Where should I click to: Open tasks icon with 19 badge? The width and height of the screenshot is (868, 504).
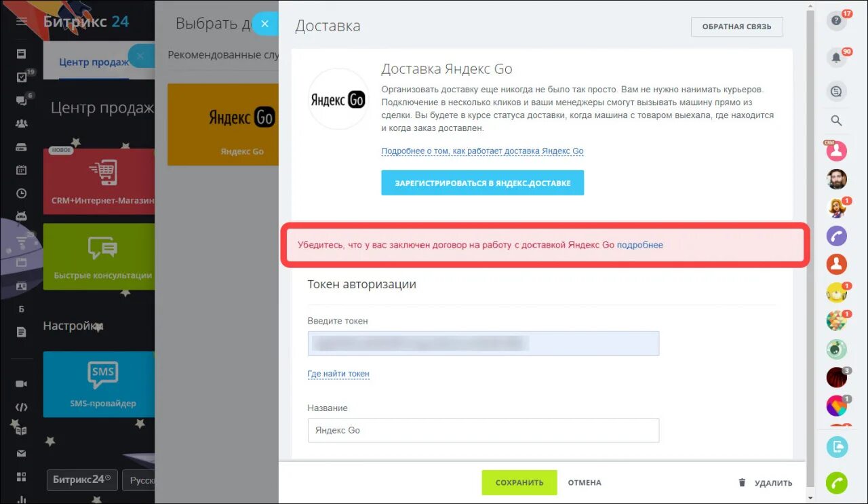pyautogui.click(x=22, y=77)
